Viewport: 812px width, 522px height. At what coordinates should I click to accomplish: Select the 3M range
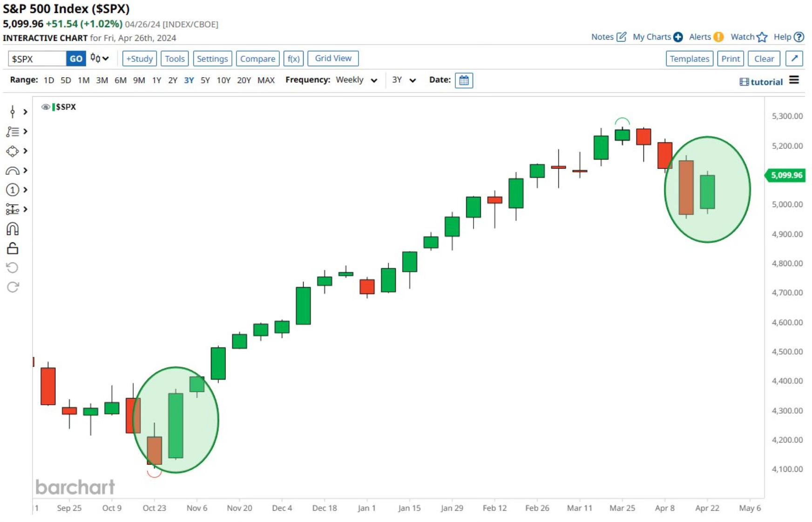(x=102, y=80)
